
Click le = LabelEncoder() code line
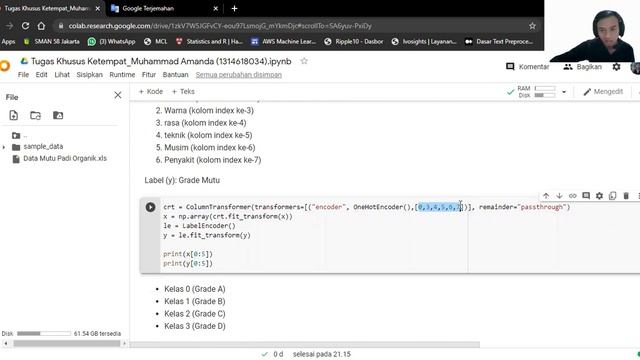pyautogui.click(x=200, y=226)
